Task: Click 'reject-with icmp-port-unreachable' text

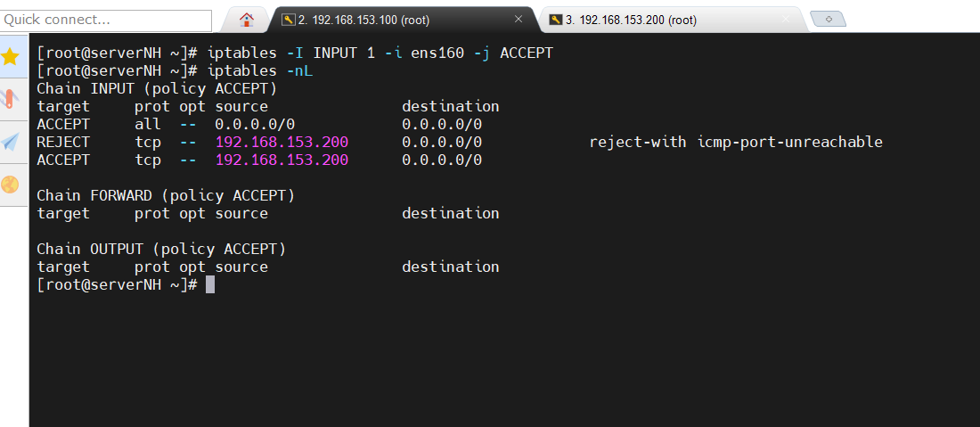Action: (x=736, y=143)
